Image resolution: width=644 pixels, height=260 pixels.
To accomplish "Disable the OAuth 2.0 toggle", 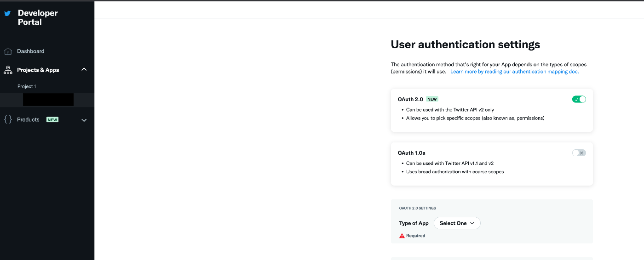I will (x=579, y=99).
